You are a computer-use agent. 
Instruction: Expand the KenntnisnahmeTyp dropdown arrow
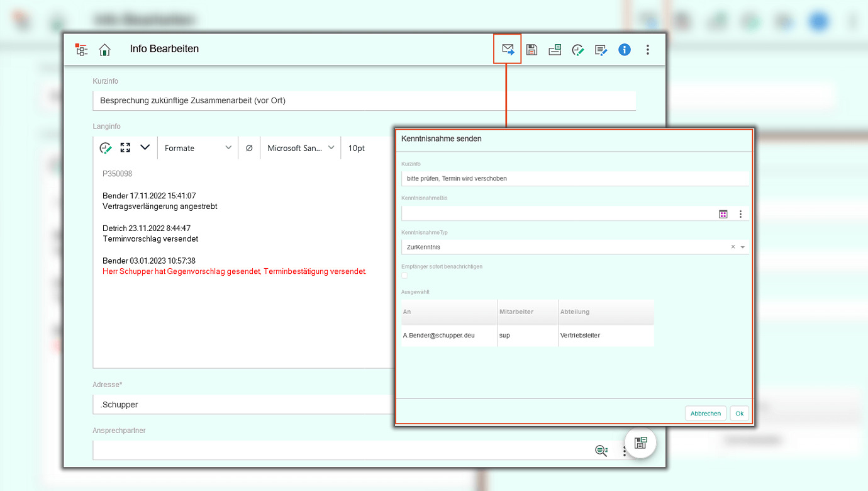coord(743,247)
